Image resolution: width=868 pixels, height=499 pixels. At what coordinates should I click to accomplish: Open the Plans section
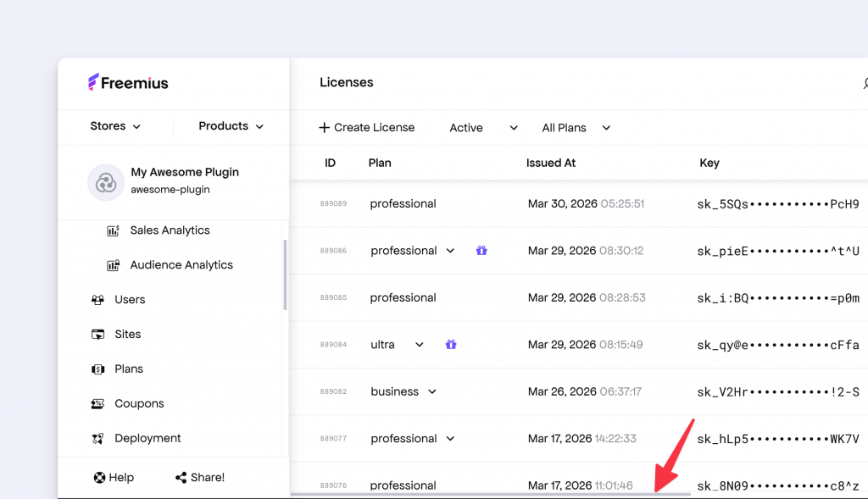click(x=130, y=369)
